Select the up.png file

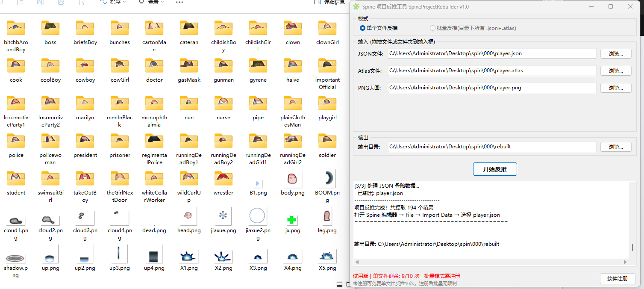(50, 258)
